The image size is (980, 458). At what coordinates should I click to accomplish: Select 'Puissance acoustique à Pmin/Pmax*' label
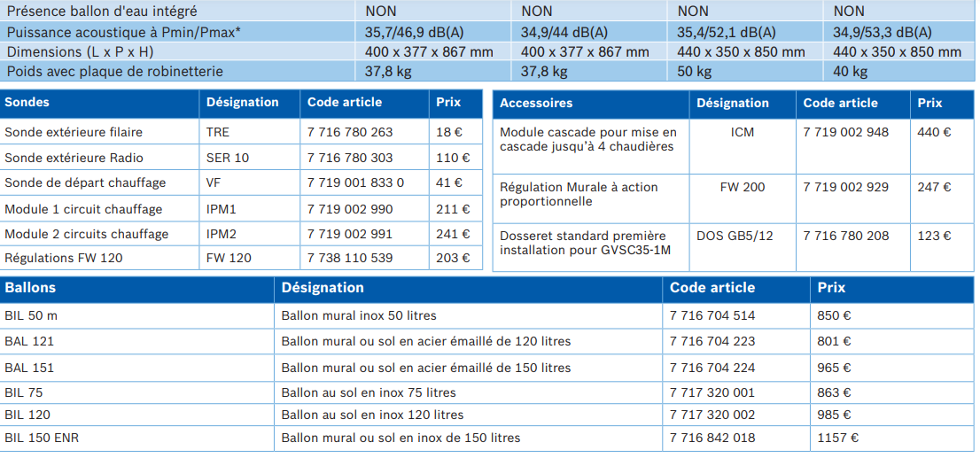click(124, 32)
